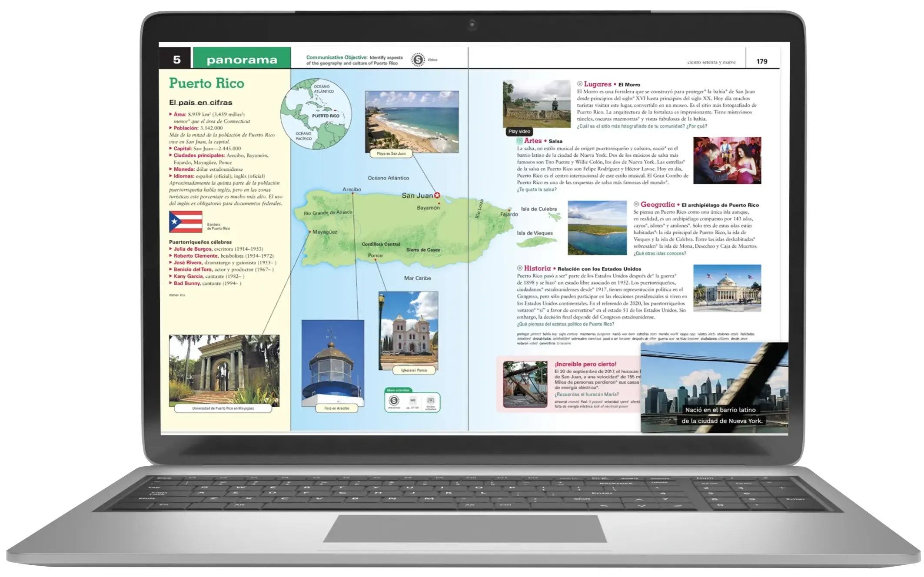Open the salsa dancers photo
The height and width of the screenshot is (577, 924).
727,160
